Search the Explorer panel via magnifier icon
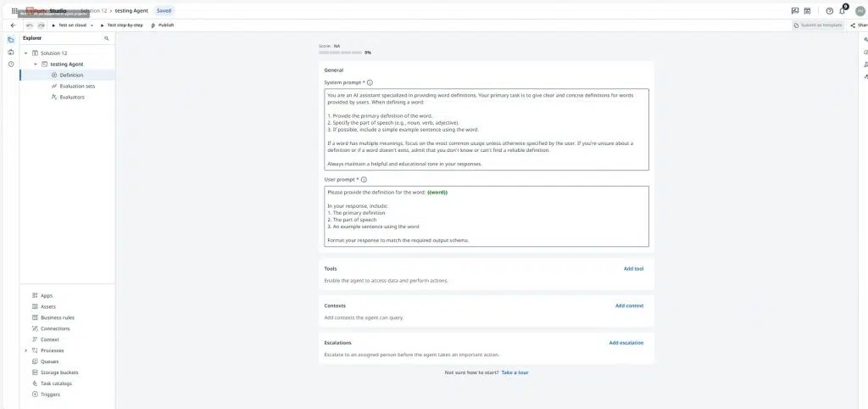The height and width of the screenshot is (409, 868). click(107, 39)
